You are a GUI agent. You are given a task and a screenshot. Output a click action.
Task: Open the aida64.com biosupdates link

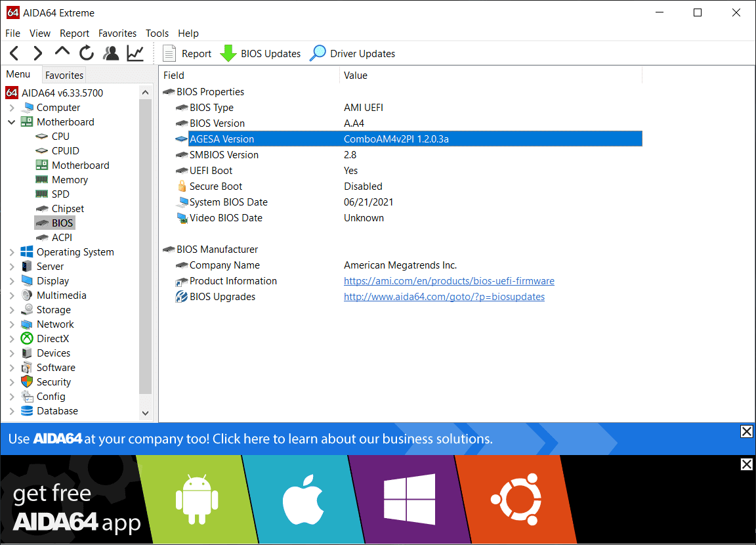pyautogui.click(x=444, y=297)
